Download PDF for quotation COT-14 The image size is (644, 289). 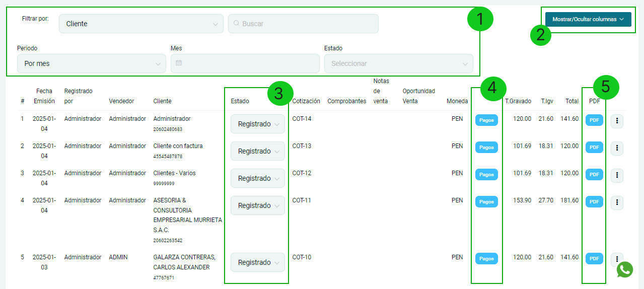coord(594,120)
